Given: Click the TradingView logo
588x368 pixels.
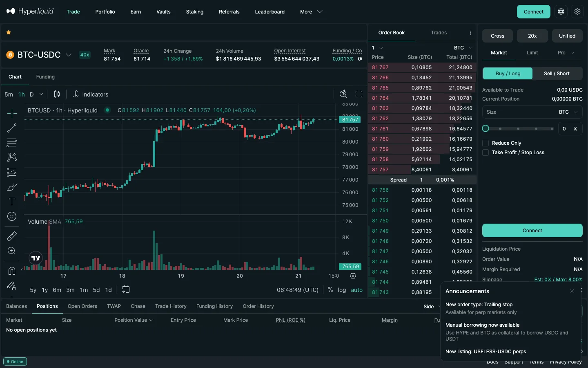Looking at the screenshot, I should [x=36, y=258].
